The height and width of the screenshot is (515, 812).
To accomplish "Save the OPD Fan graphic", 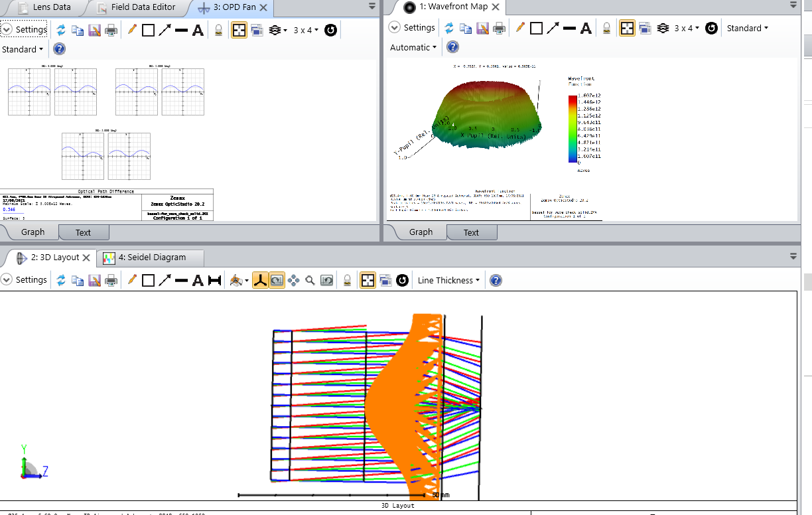I will coord(94,30).
